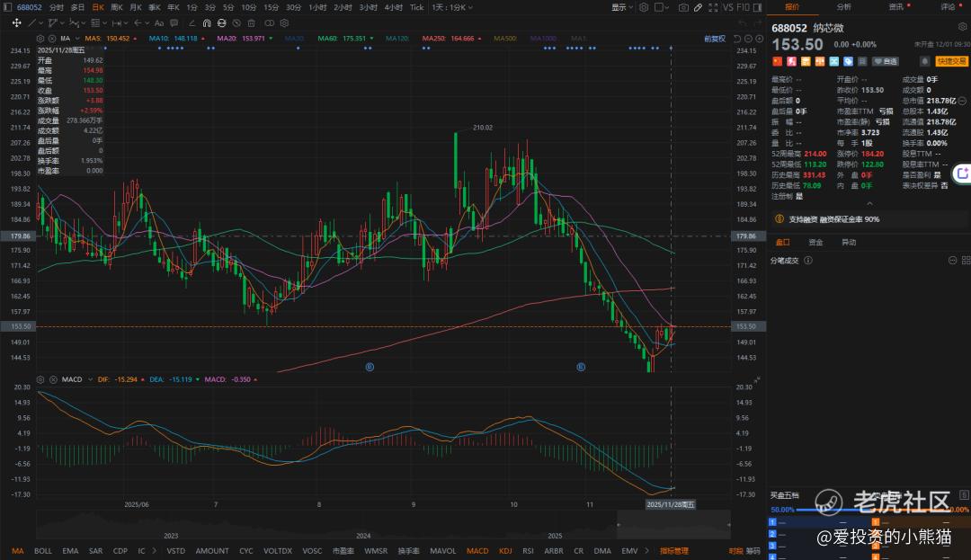Toggle the MA overlay indicator at bottom
This screenshot has height=560, width=971.
[x=17, y=551]
